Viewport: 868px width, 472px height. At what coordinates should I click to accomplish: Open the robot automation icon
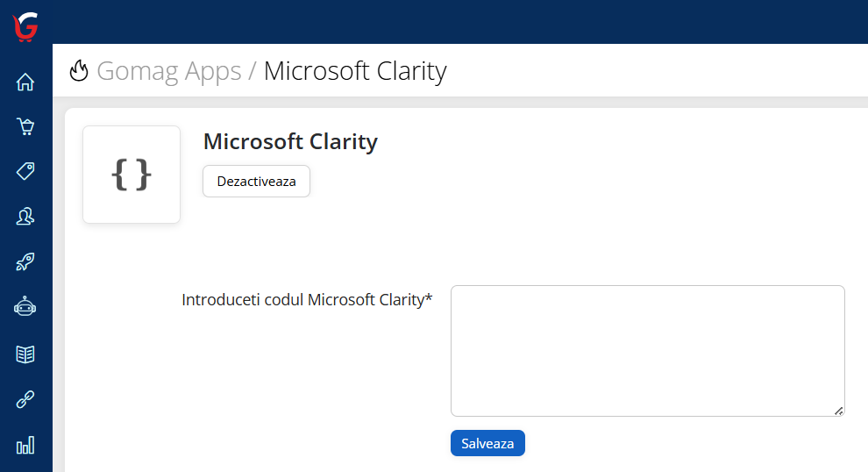pyautogui.click(x=25, y=306)
